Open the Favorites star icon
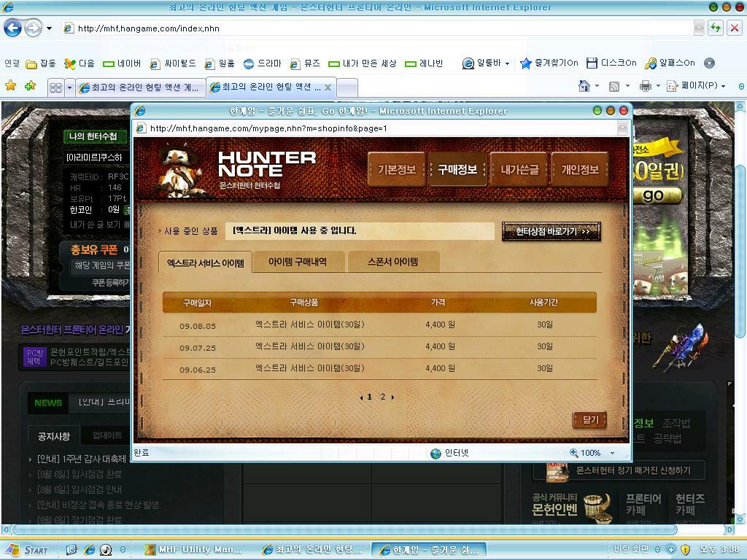This screenshot has height=560, width=747. [11, 86]
